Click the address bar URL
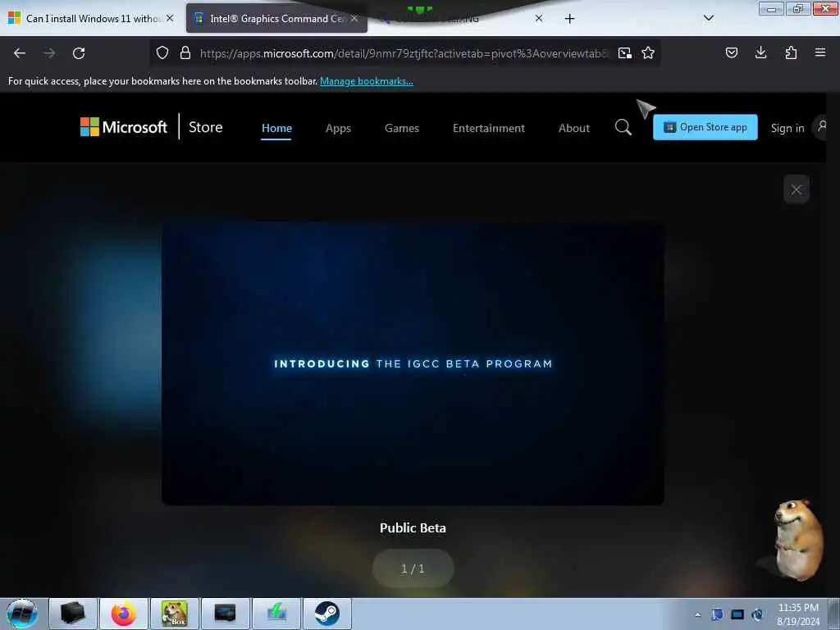Screen dimensions: 840x630 coord(404,53)
